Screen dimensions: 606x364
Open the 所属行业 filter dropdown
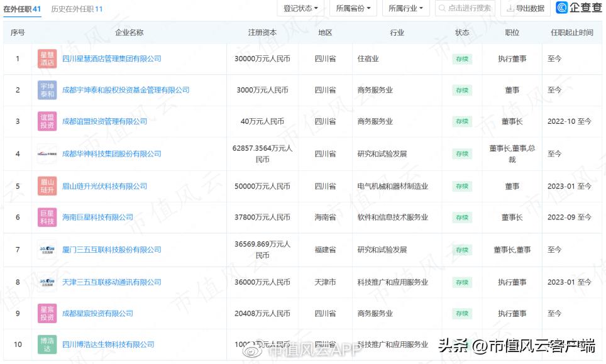406,8
